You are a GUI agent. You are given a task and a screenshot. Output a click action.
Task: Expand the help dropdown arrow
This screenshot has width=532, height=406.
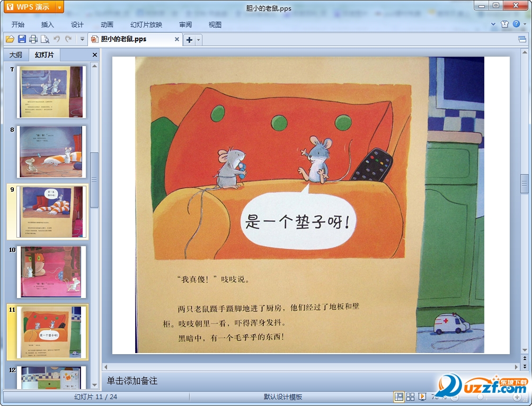[525, 24]
